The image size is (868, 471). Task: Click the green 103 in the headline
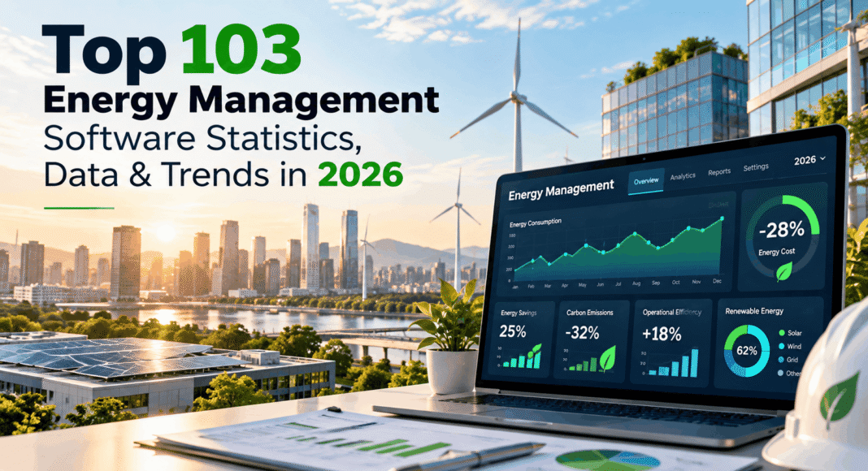(241, 50)
